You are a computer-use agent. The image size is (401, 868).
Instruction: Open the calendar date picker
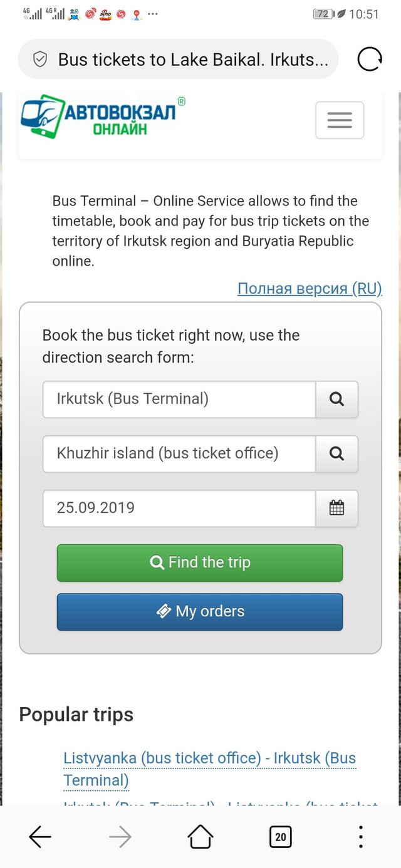(336, 508)
